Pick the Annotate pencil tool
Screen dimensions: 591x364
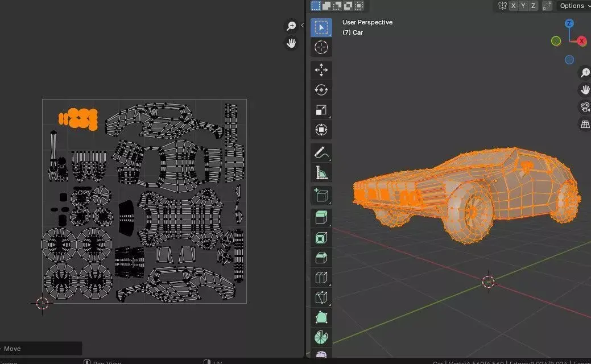coord(321,152)
